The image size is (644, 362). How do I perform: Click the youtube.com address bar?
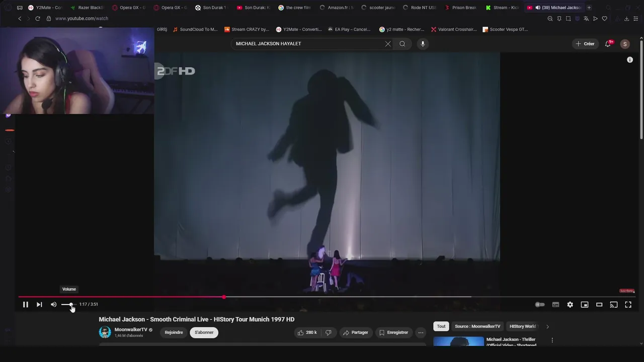pos(82,19)
